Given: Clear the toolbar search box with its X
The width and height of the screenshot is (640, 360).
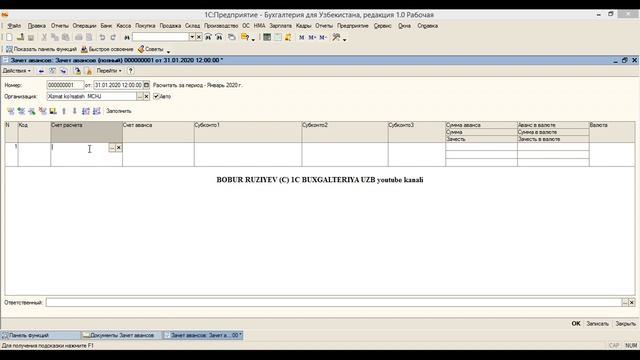Looking at the screenshot, I should coord(199,37).
